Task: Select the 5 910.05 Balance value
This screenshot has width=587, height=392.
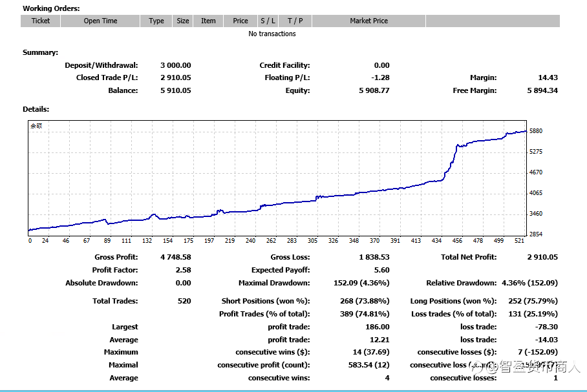Action: [x=175, y=90]
